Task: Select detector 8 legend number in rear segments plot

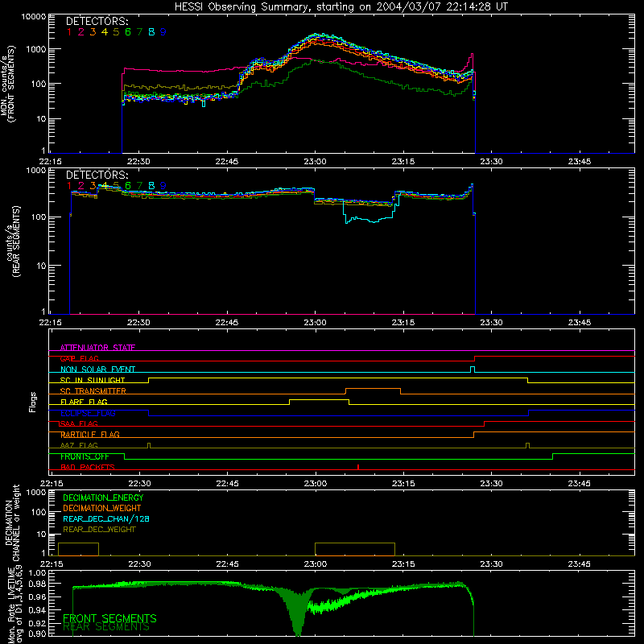Action: click(151, 186)
